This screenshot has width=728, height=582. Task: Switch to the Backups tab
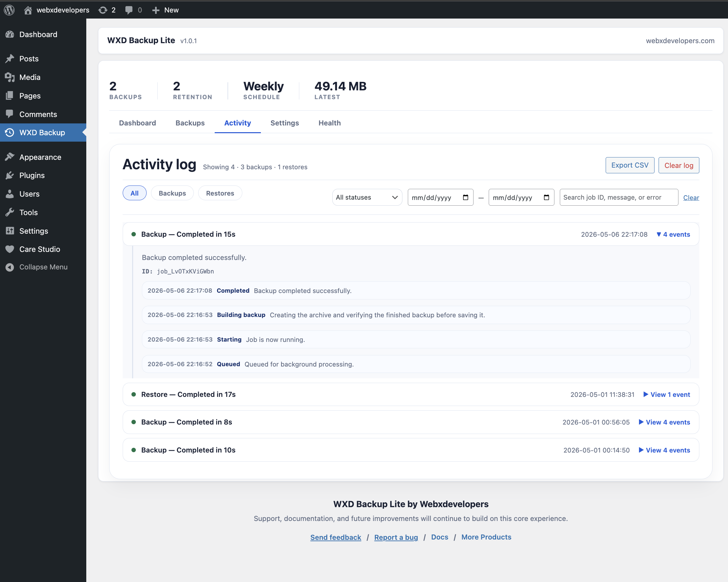(190, 123)
